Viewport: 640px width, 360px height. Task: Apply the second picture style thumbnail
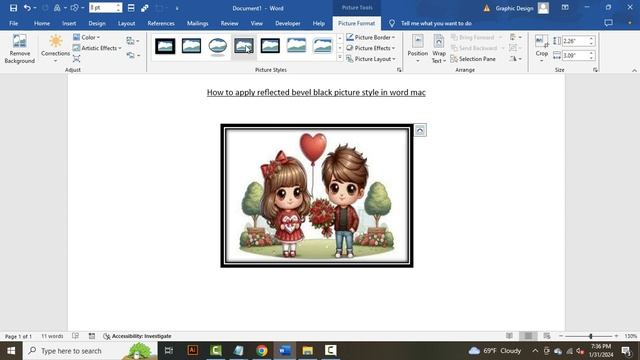(191, 46)
